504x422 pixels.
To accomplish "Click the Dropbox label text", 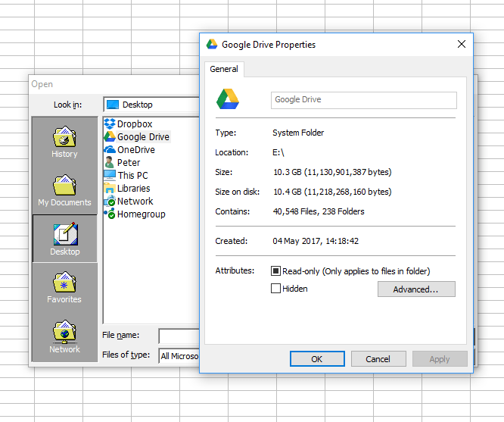I will (x=135, y=124).
